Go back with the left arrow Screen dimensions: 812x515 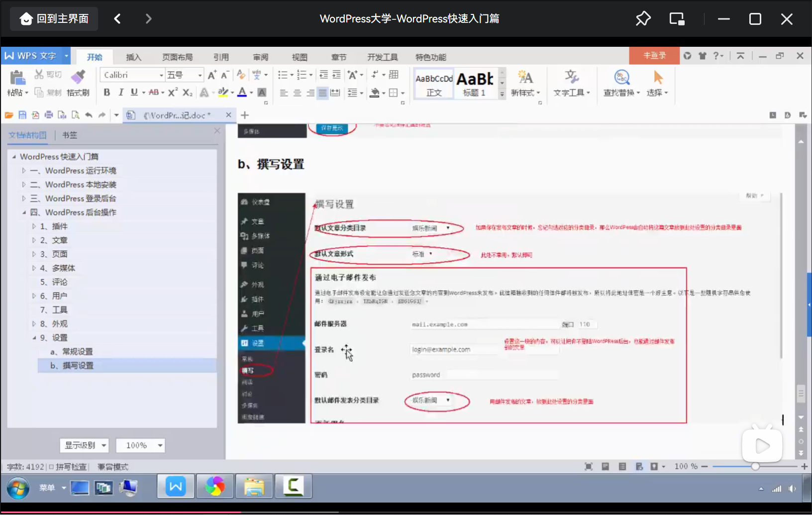[x=117, y=19]
